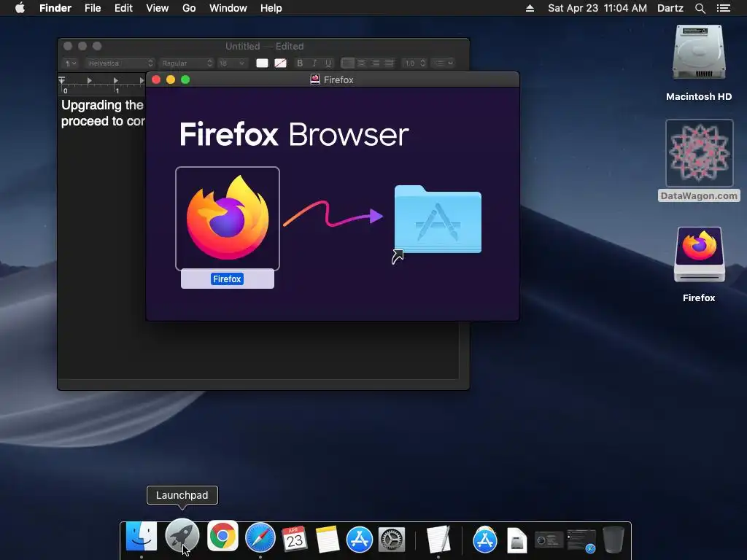
Task: Launch Safari compass icon in Dock
Action: [260, 537]
